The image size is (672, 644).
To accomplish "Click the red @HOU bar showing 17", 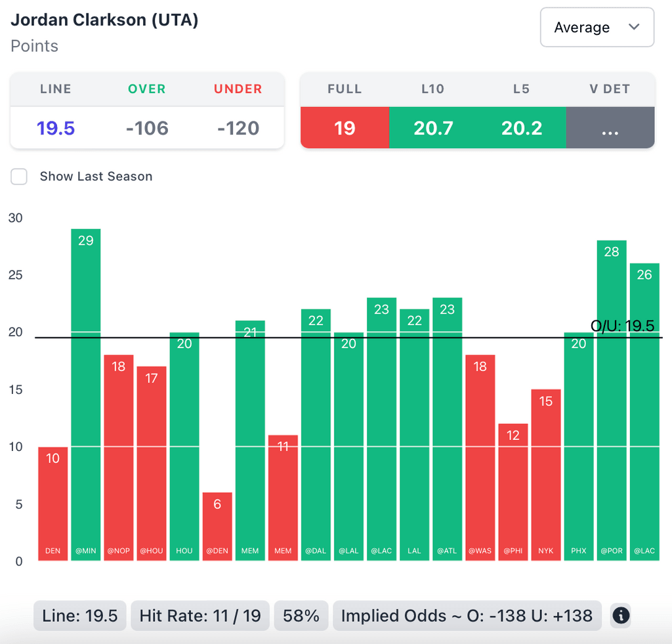I will pyautogui.click(x=152, y=463).
